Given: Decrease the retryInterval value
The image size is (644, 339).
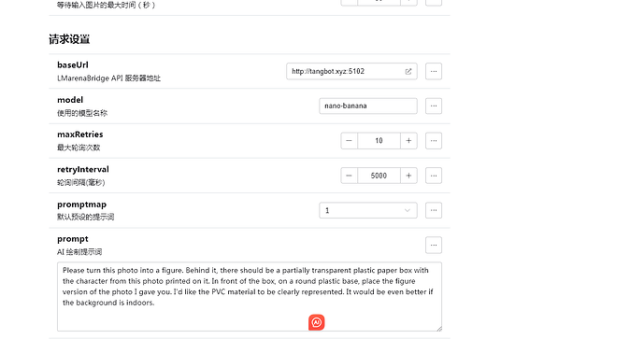Looking at the screenshot, I should 350,176.
